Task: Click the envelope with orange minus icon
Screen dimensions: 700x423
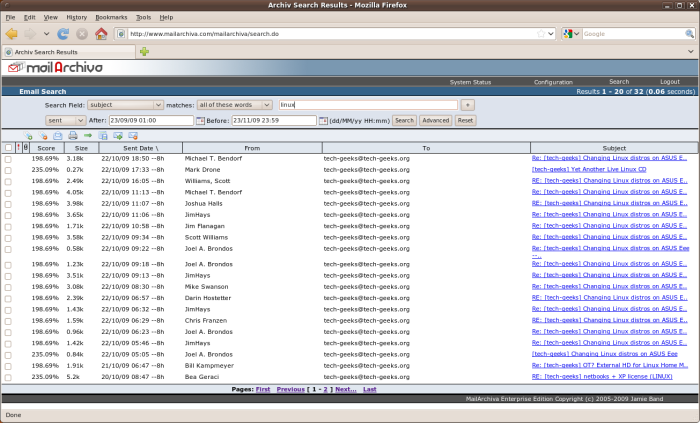Action: pyautogui.click(x=133, y=136)
